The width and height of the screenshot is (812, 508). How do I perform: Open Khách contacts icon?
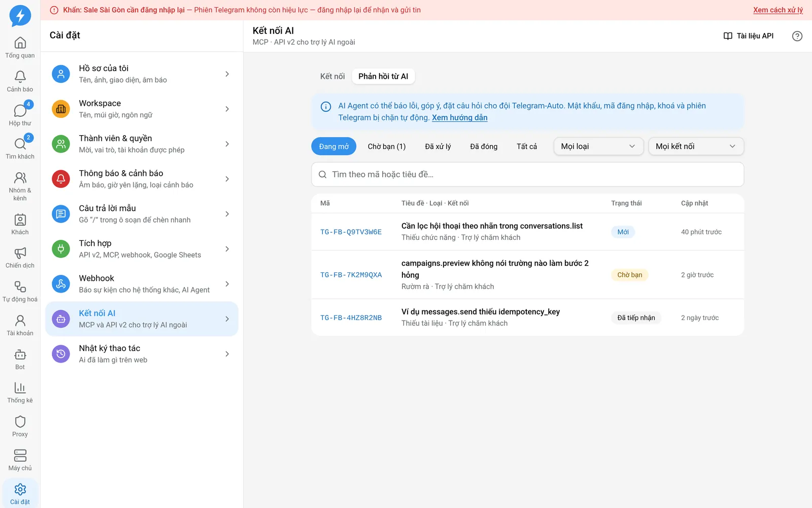[20, 225]
